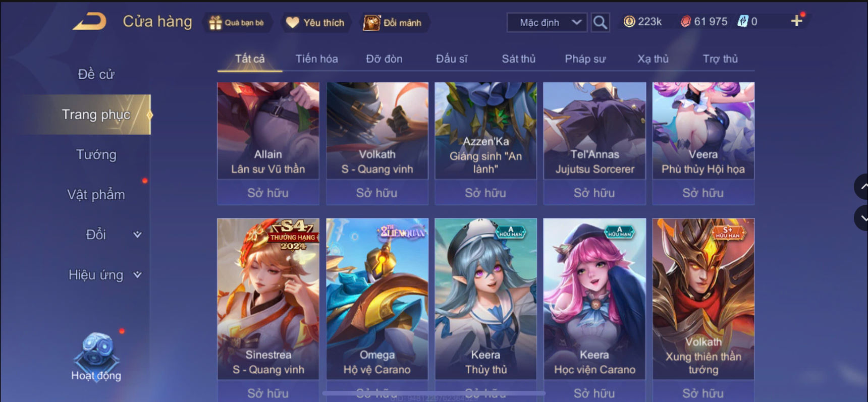Switch to the Sát thủ tab

[518, 59]
